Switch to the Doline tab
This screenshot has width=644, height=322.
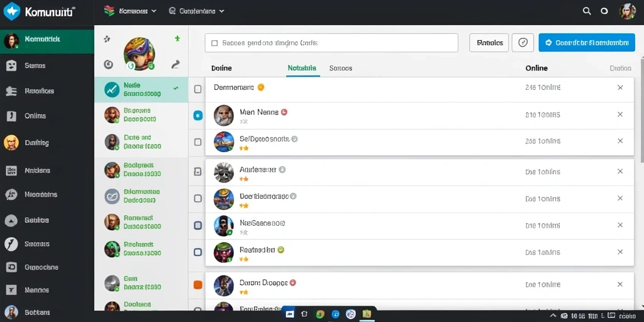(221, 68)
